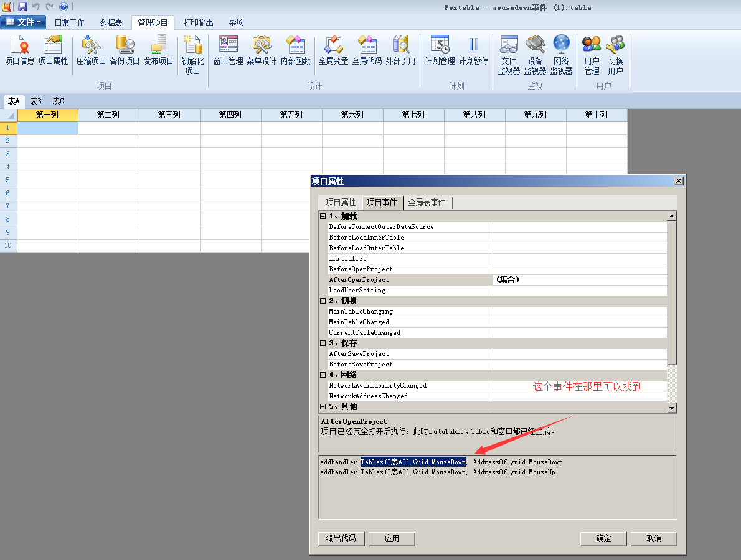Click the 切换用户 switch user icon
This screenshot has width=741, height=560.
pos(615,55)
